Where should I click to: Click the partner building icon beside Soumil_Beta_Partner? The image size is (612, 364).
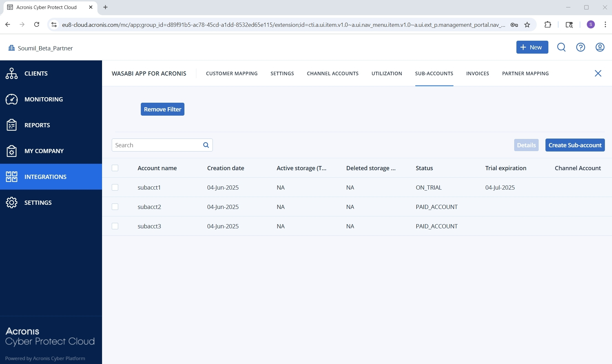click(x=12, y=48)
